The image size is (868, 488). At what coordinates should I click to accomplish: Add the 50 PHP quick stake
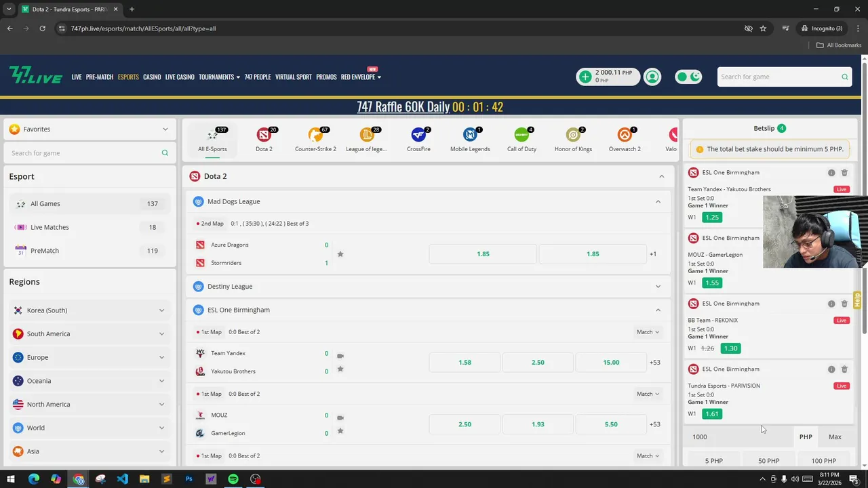click(769, 461)
